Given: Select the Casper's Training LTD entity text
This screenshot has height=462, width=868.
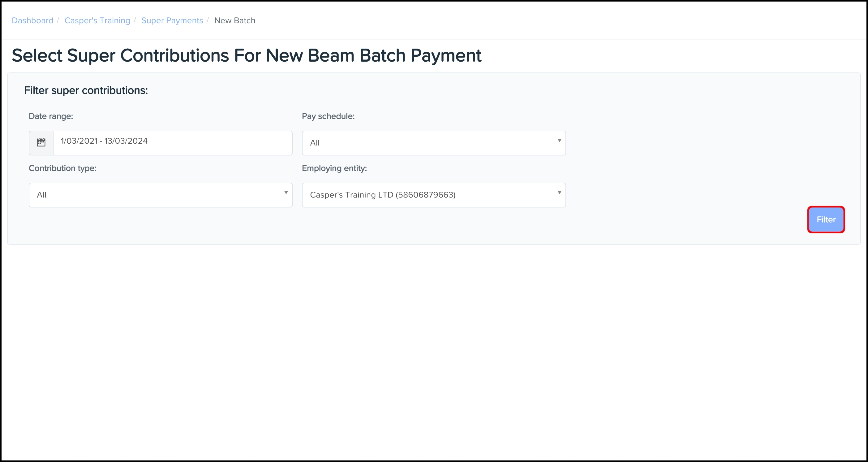Looking at the screenshot, I should coord(382,195).
